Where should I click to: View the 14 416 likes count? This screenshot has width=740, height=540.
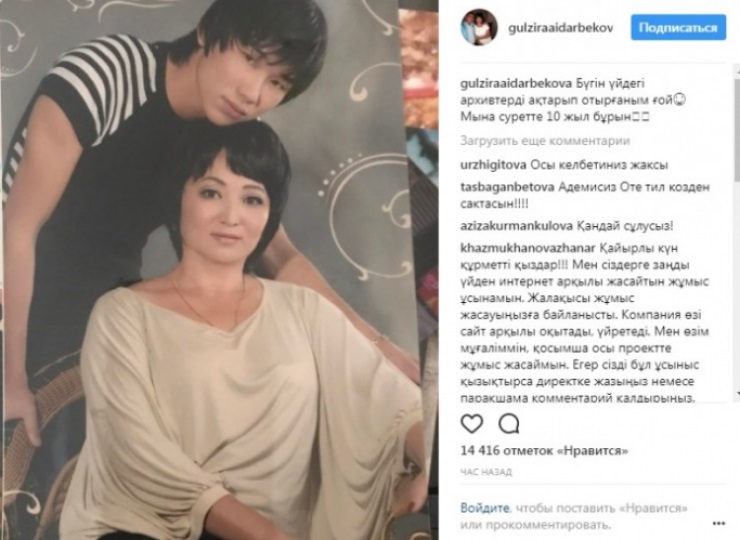point(544,451)
